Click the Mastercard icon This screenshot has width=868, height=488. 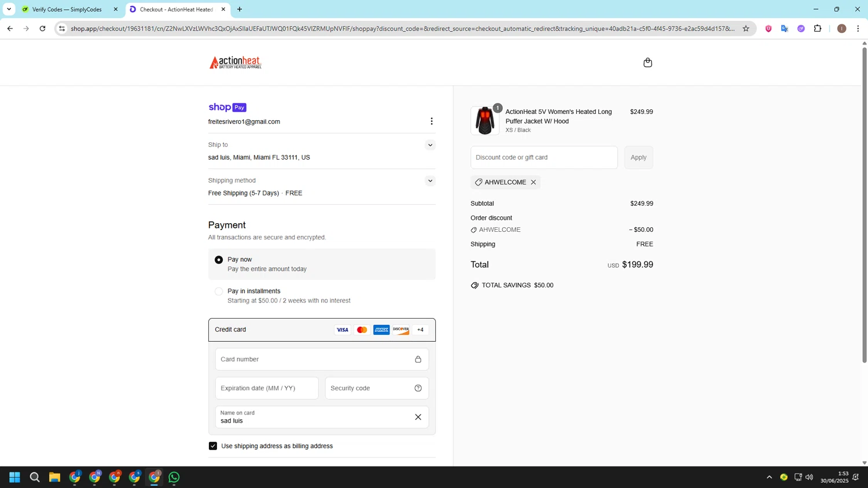pos(362,330)
